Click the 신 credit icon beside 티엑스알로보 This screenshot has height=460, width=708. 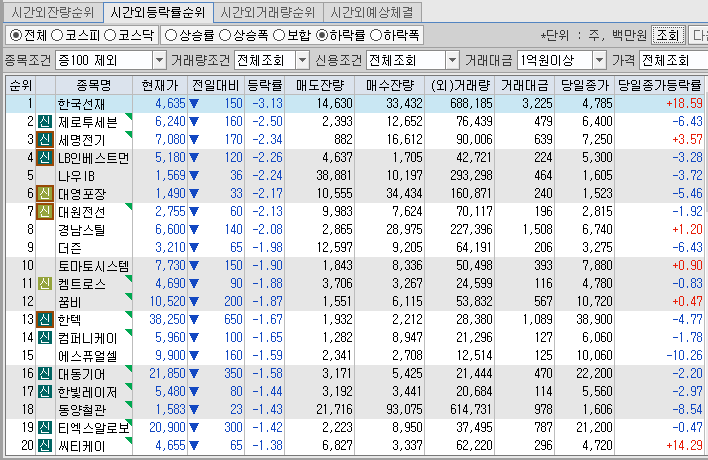pyautogui.click(x=45, y=428)
